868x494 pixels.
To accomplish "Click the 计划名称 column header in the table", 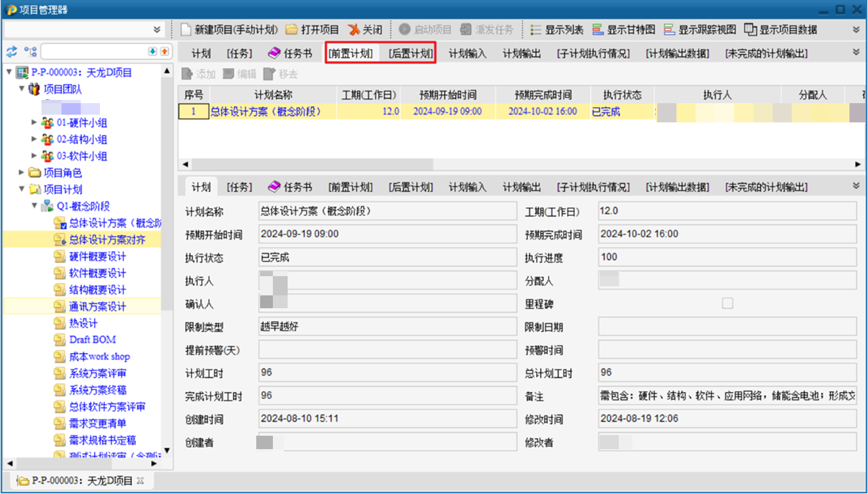I will pos(274,95).
